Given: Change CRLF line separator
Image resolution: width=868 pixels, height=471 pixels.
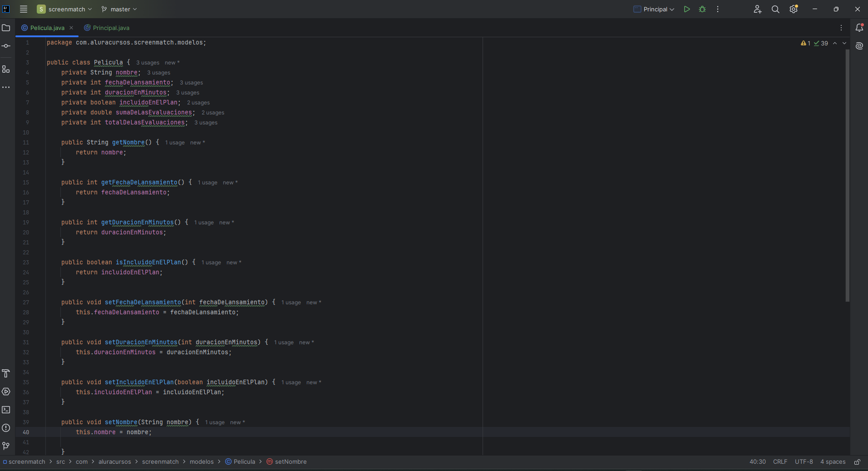Looking at the screenshot, I should [780, 462].
